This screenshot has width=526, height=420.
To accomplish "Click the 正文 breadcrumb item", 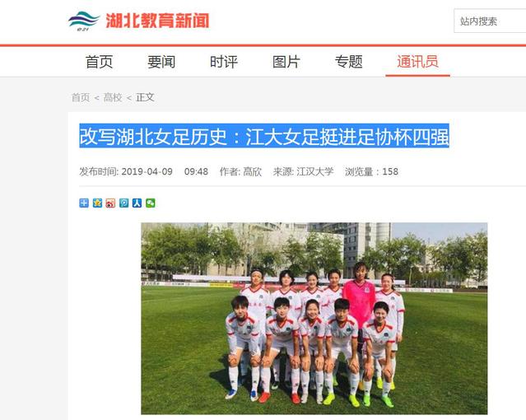I will [145, 97].
